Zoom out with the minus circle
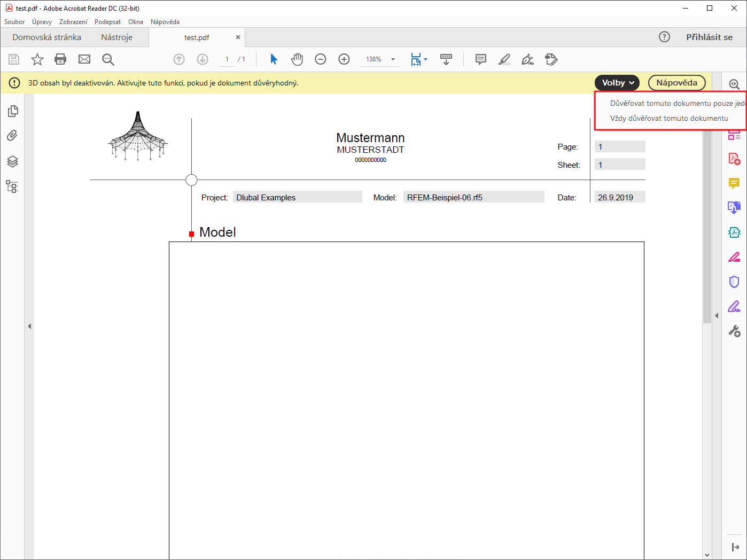 point(321,59)
